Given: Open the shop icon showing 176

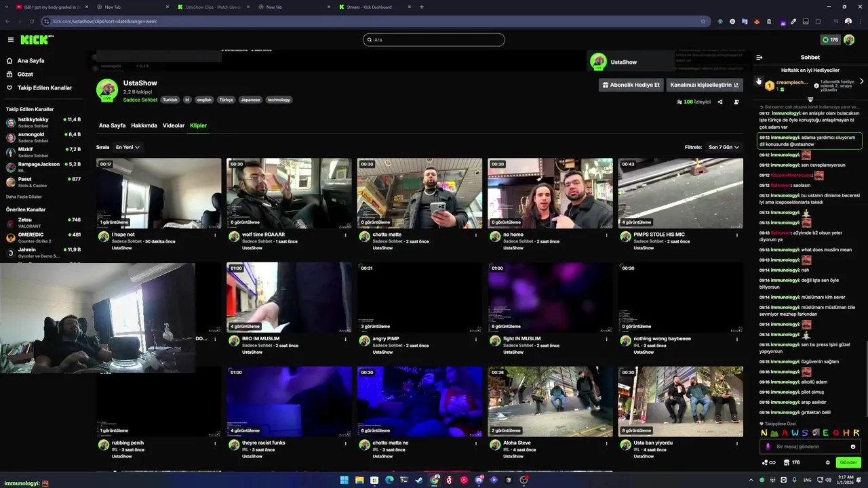Looking at the screenshot, I should 791,462.
